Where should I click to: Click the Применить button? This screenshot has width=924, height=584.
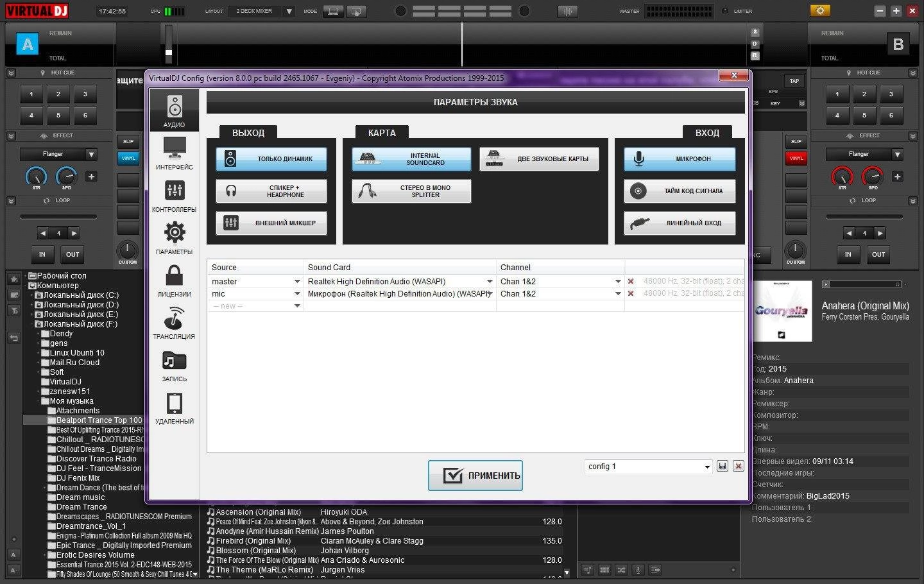[x=475, y=476]
